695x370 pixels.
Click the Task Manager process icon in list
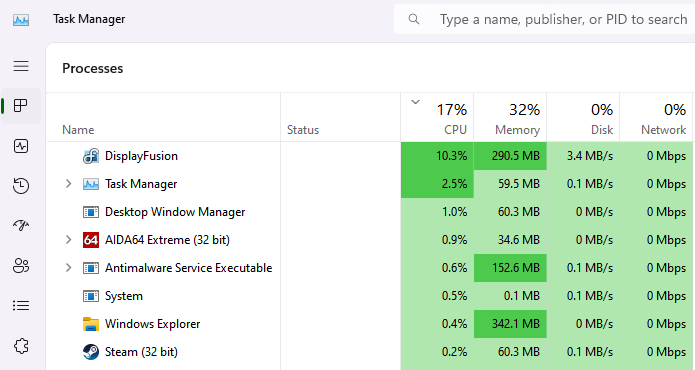coord(91,184)
